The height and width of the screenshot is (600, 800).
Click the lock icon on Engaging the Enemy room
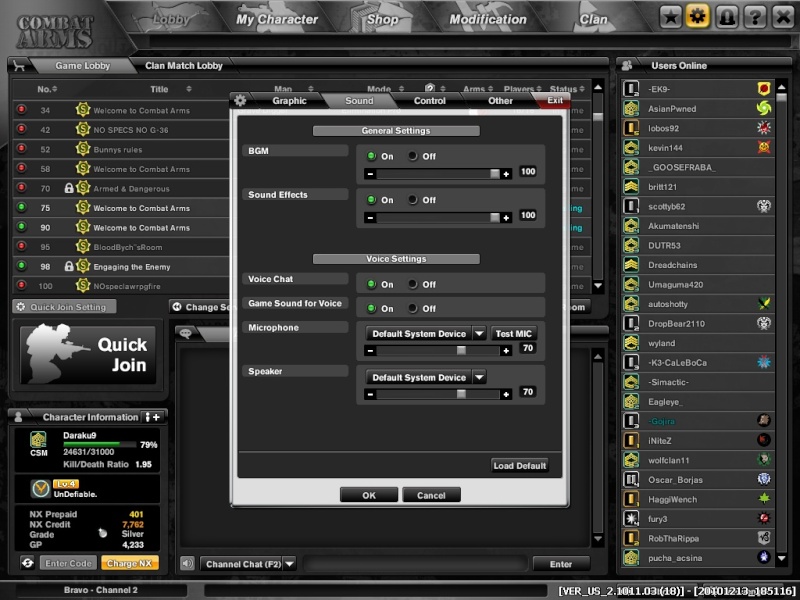click(x=69, y=266)
